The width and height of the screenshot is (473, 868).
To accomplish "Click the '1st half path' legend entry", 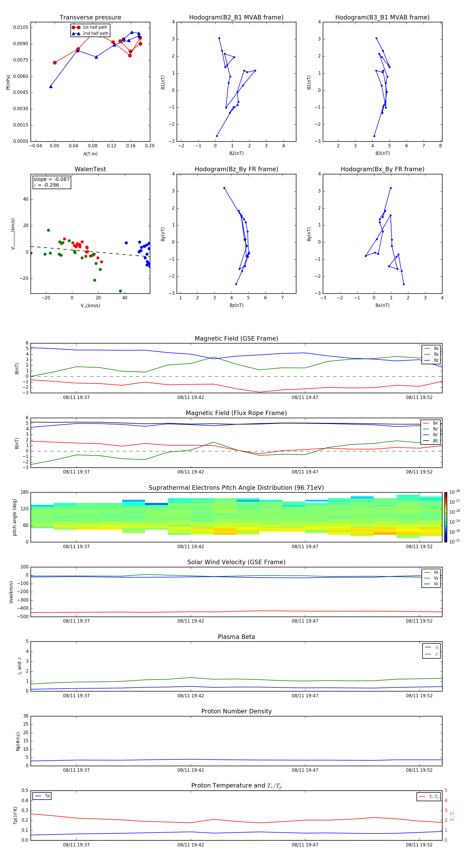I will point(90,27).
